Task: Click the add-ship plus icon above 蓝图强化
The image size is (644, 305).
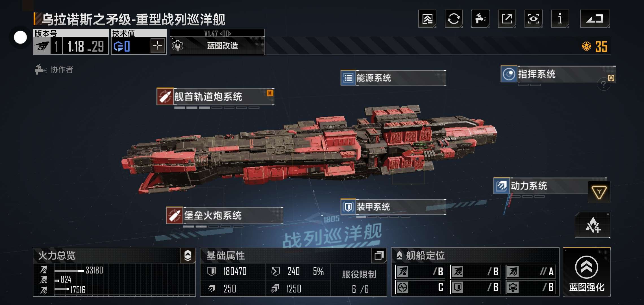Action: pyautogui.click(x=593, y=225)
